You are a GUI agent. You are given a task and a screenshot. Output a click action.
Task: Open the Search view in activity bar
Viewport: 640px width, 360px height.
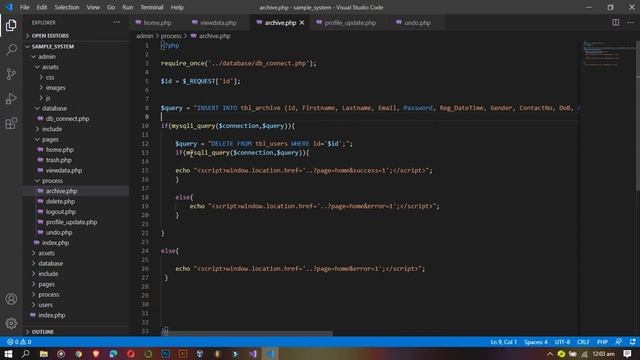tap(11, 50)
